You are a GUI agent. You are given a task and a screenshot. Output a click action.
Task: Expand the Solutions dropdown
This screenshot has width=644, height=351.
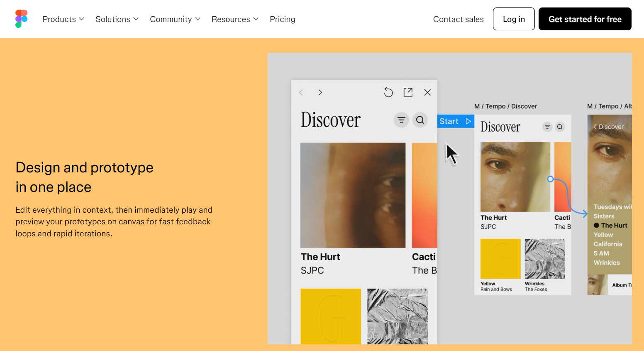[117, 19]
